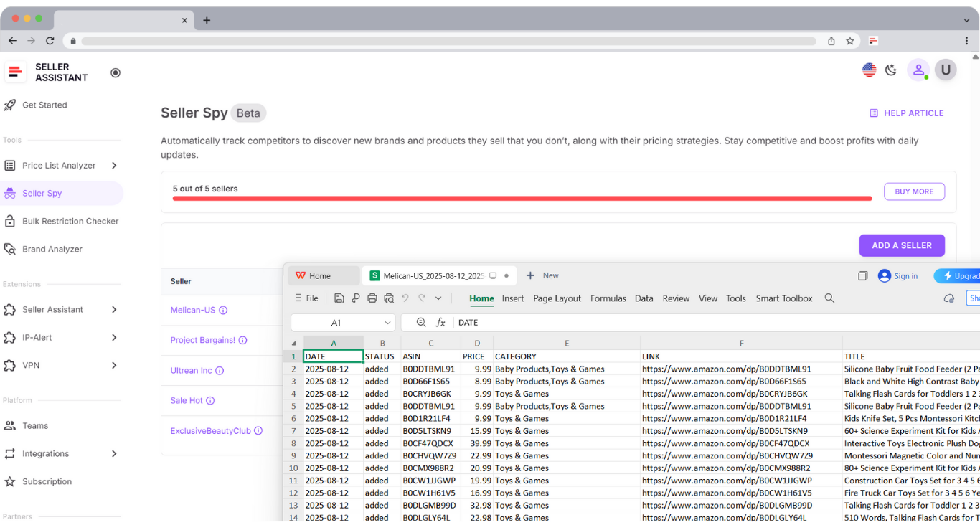Expand Integrations submenu chevron

(x=114, y=454)
